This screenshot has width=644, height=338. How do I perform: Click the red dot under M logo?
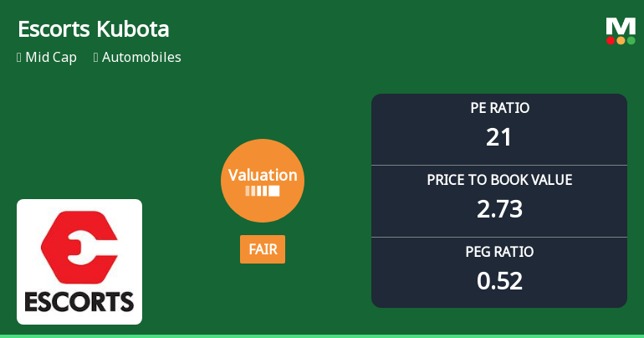[x=611, y=40]
